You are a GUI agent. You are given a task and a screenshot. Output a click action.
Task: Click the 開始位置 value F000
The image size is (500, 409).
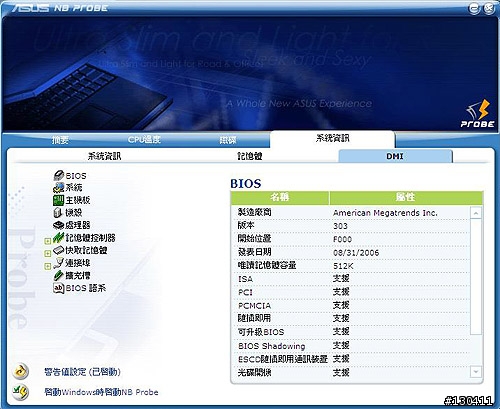pyautogui.click(x=342, y=240)
